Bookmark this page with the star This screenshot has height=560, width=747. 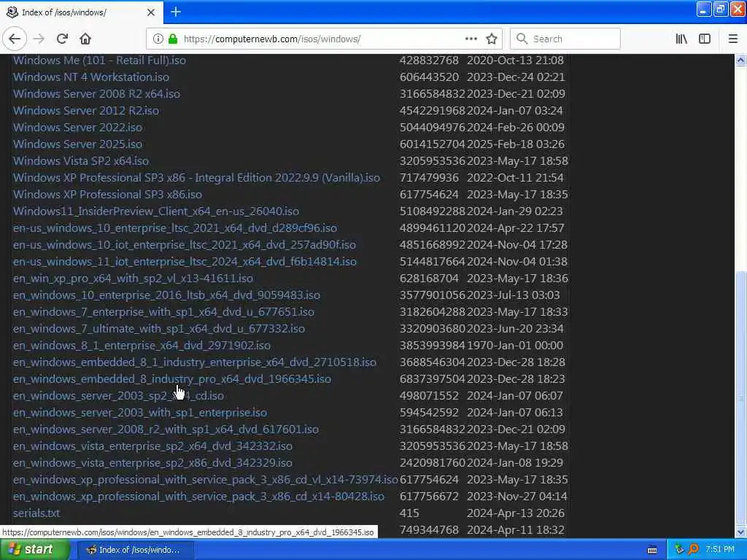(492, 39)
